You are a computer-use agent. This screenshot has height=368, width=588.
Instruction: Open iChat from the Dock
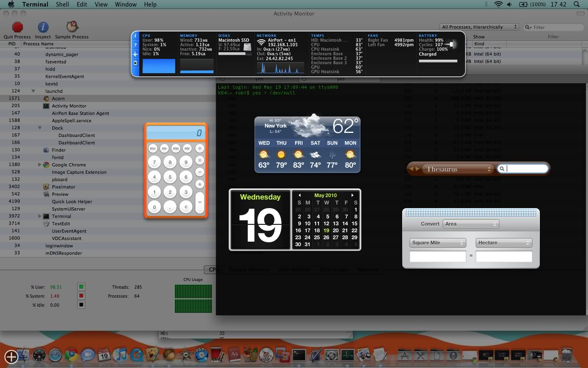pos(87,355)
